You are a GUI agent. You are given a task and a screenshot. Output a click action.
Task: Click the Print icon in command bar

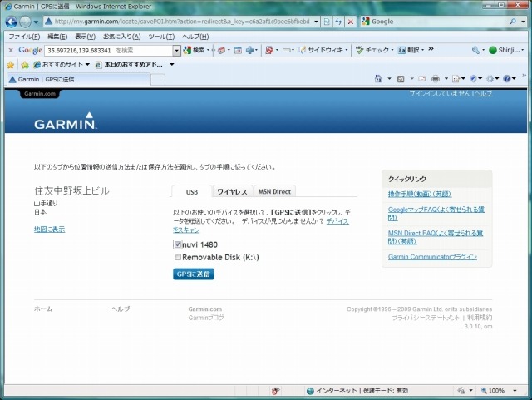click(x=436, y=79)
